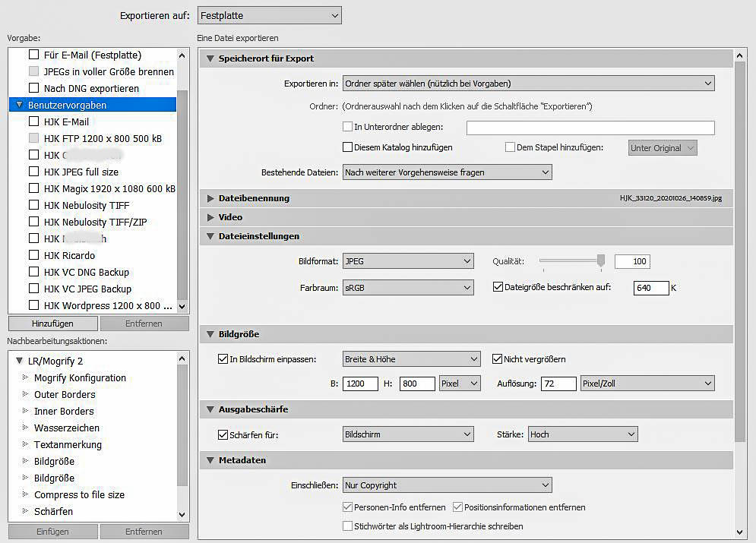Expand the Dateibenennung section triangle
The width and height of the screenshot is (756, 543).
click(210, 198)
